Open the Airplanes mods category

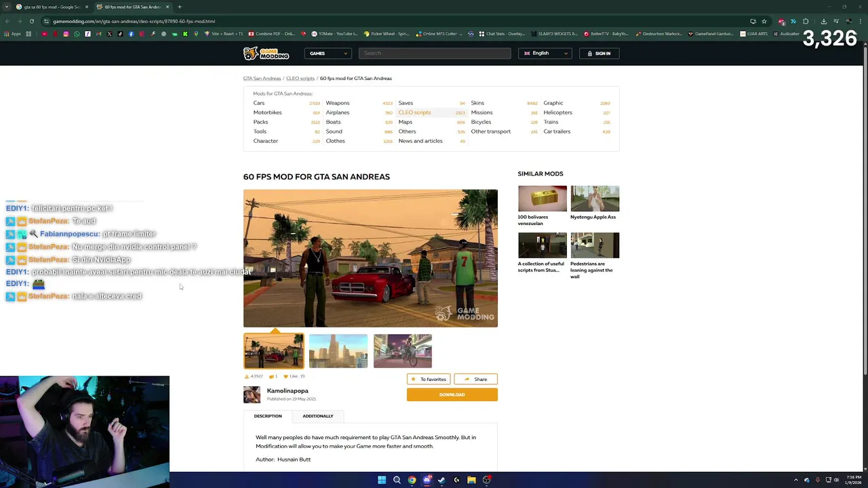(338, 113)
